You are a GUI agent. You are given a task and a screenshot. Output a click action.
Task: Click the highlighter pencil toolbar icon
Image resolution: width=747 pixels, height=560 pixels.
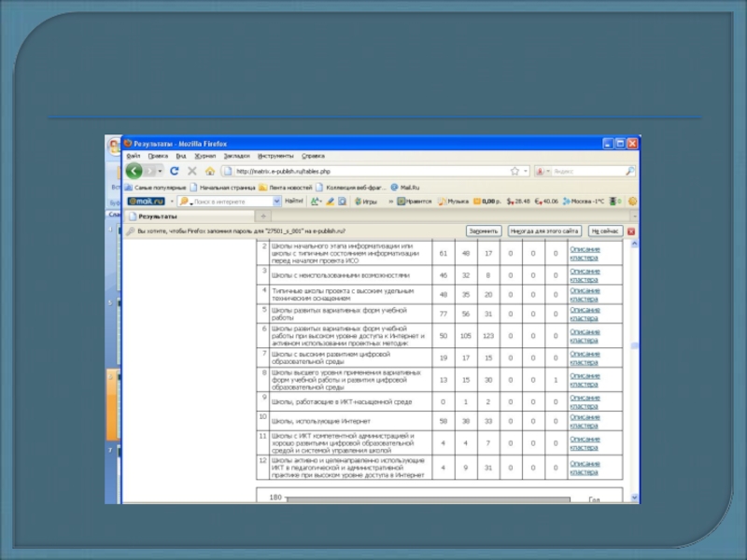330,202
